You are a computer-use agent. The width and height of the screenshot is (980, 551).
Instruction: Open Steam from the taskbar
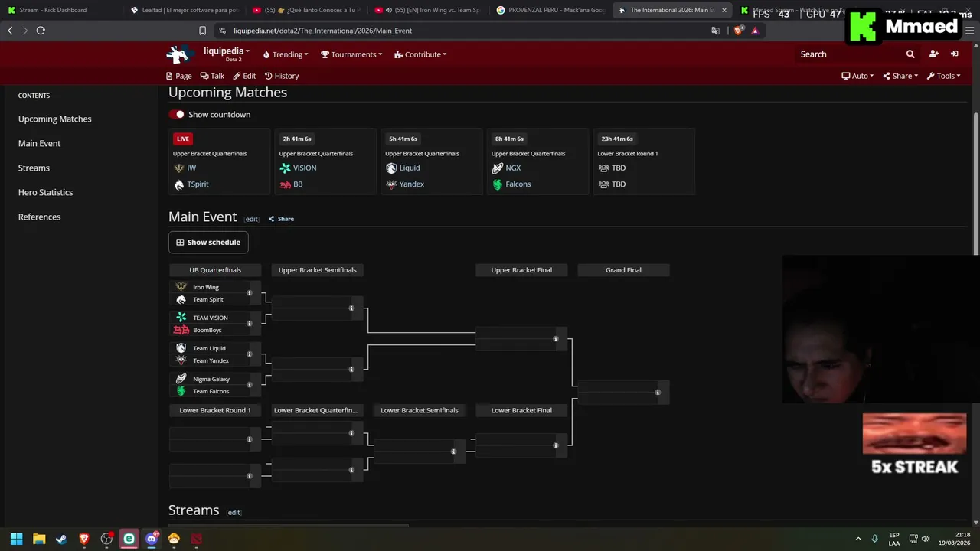(61, 539)
